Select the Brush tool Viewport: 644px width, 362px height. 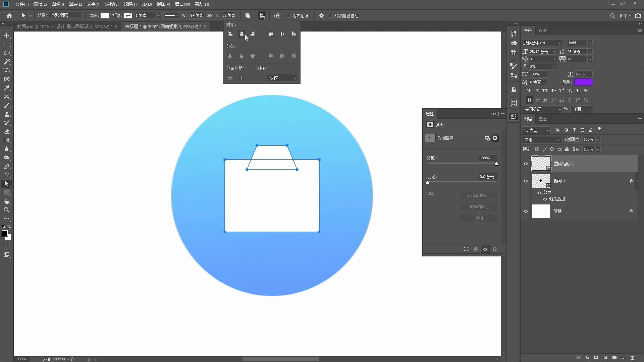[x=7, y=105]
